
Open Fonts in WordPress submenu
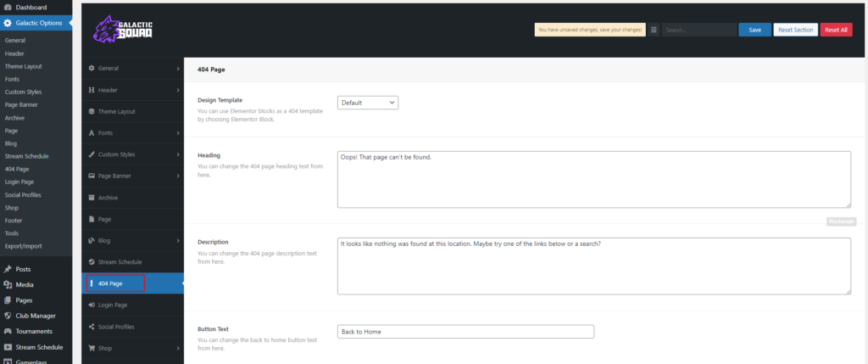12,79
